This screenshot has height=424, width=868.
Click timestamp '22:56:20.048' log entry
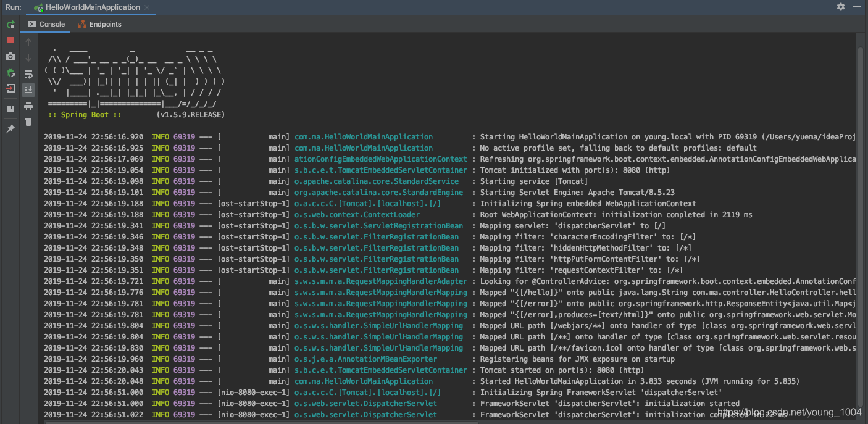point(117,381)
